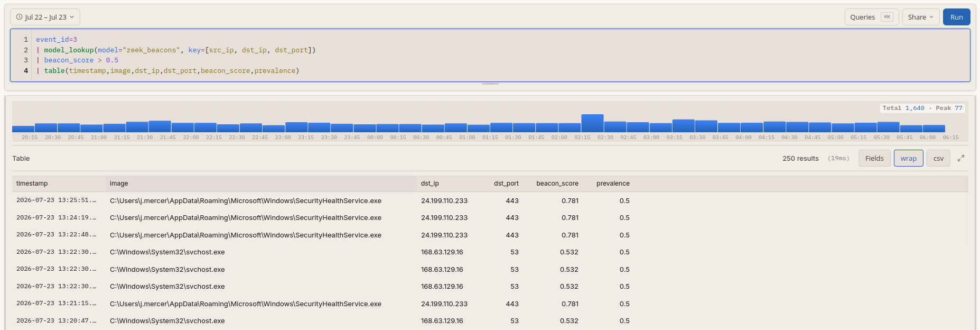The width and height of the screenshot is (980, 330).
Task: Click dst_port 443 in 13:21:15 row
Action: tap(512, 304)
